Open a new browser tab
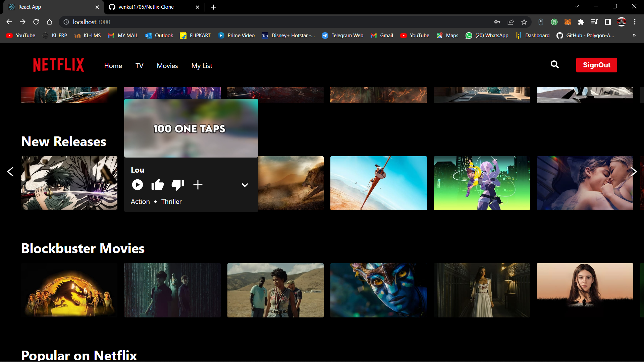This screenshot has height=362, width=644. click(213, 7)
